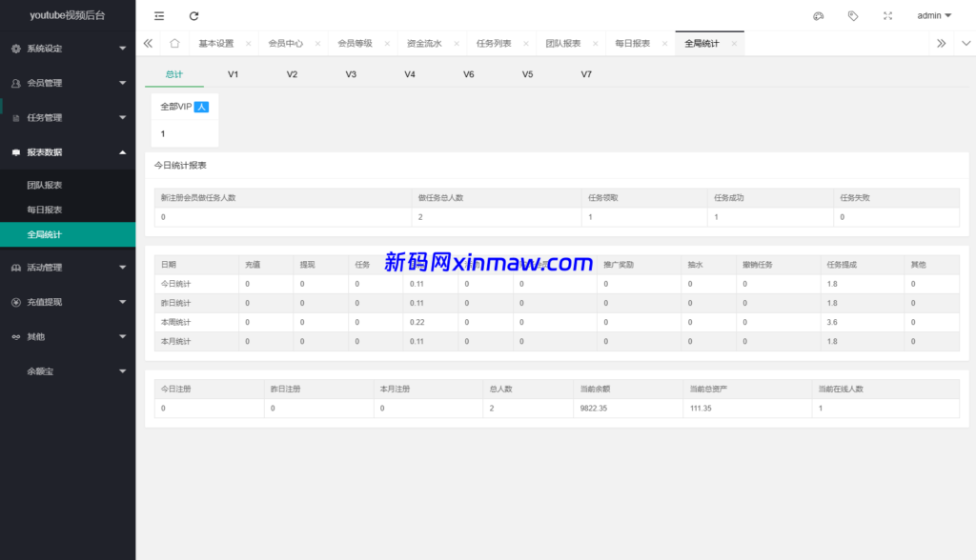
Task: Switch to 基本设置 tab
Action: click(216, 44)
